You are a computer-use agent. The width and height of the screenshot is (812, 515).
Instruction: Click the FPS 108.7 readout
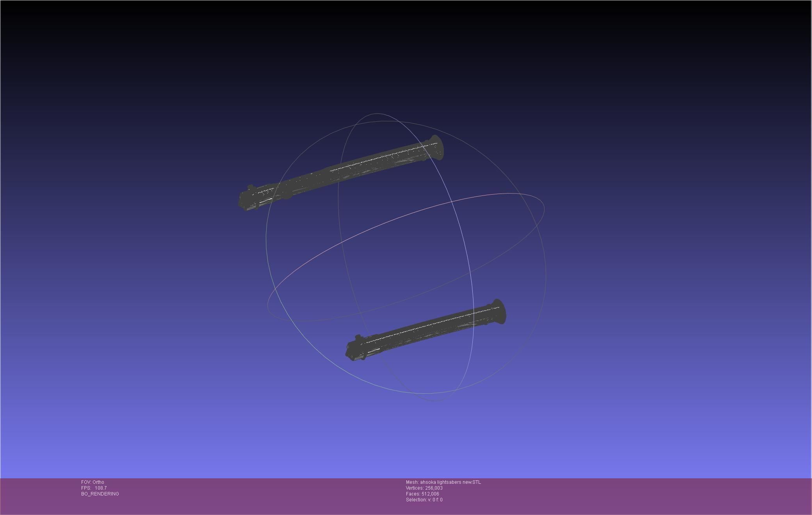(x=94, y=488)
